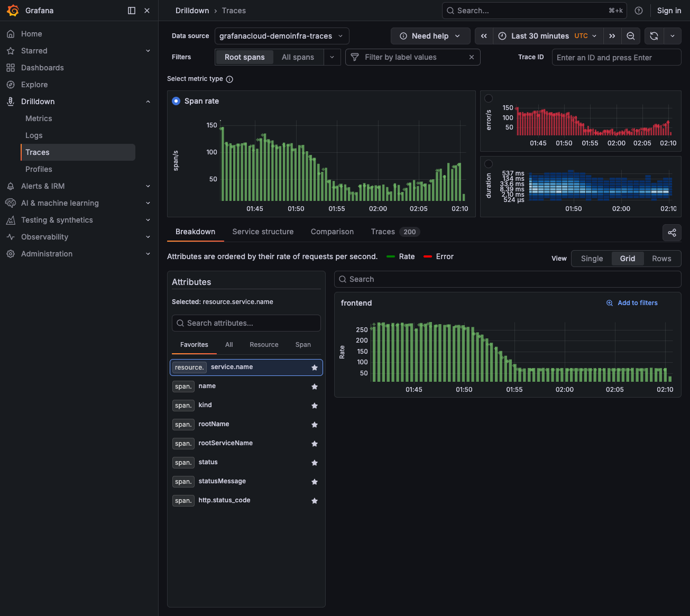Open the grafanacloud-demoinfra-traces data source dropdown

coord(281,36)
